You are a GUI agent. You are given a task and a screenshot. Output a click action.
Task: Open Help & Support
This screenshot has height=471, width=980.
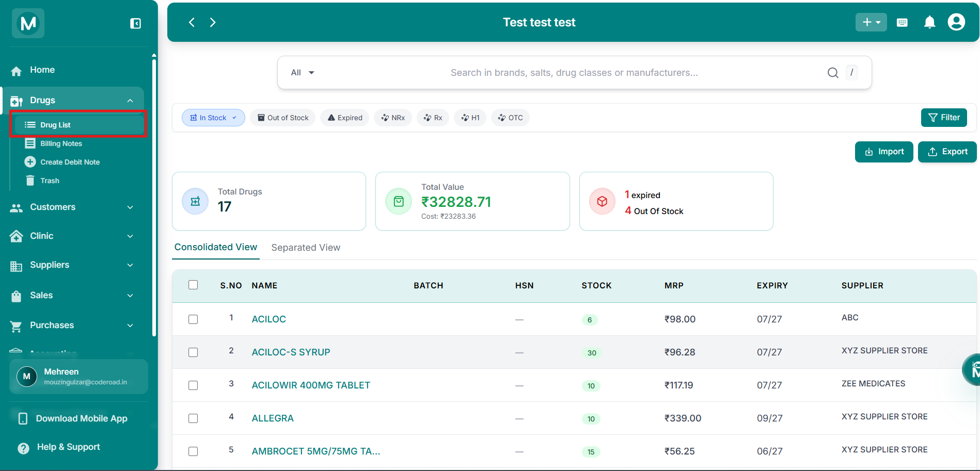point(59,447)
